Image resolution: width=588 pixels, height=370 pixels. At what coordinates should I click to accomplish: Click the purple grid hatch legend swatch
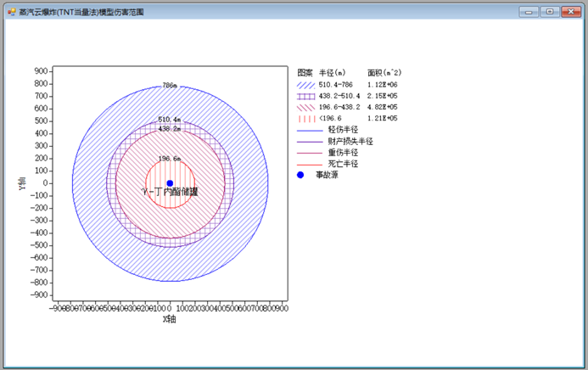pos(306,97)
